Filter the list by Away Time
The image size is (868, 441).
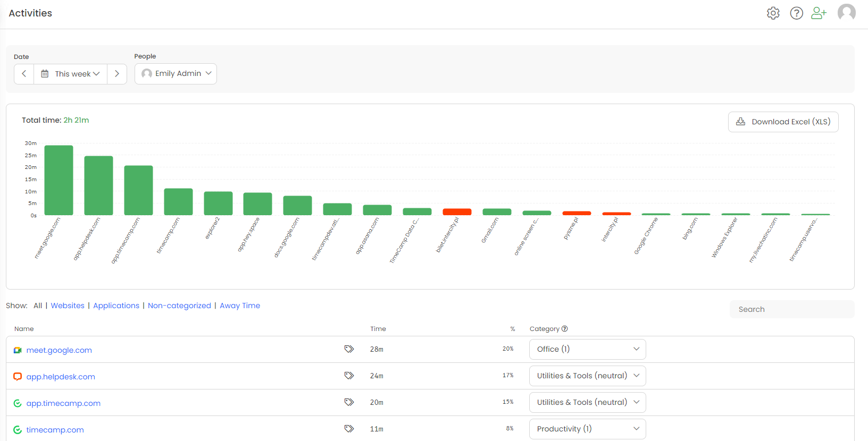click(240, 306)
